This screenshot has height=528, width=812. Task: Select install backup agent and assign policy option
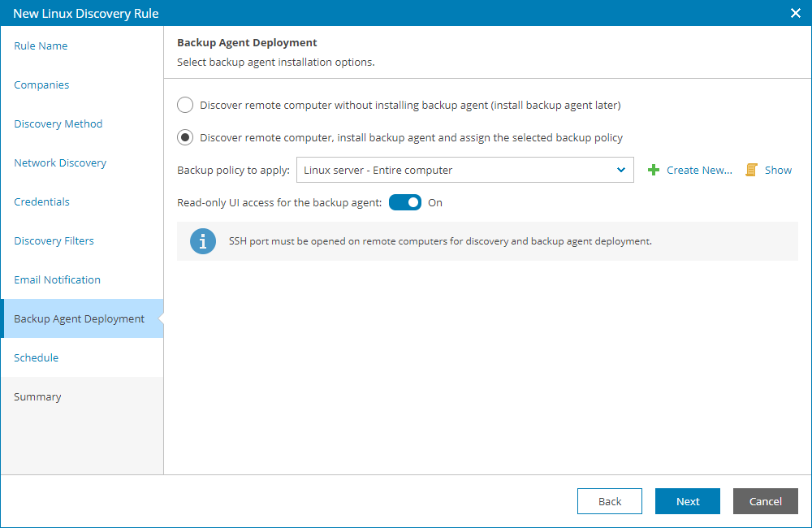[x=184, y=137]
